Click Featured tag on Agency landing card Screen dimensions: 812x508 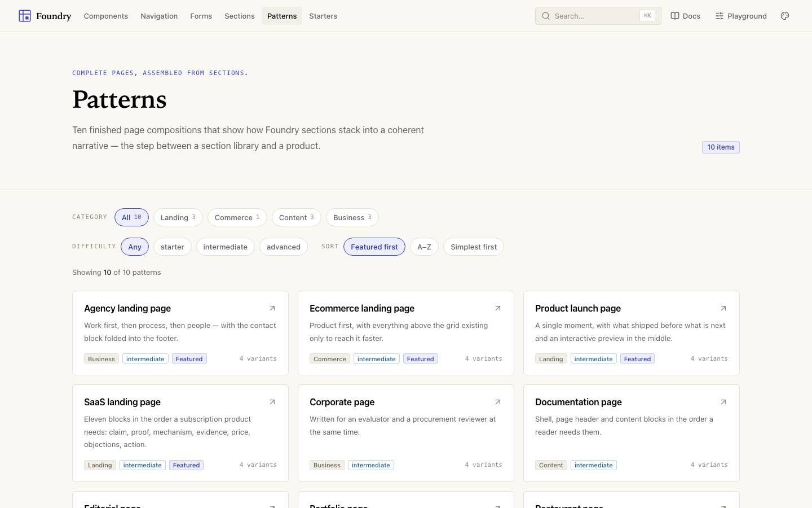pyautogui.click(x=189, y=359)
